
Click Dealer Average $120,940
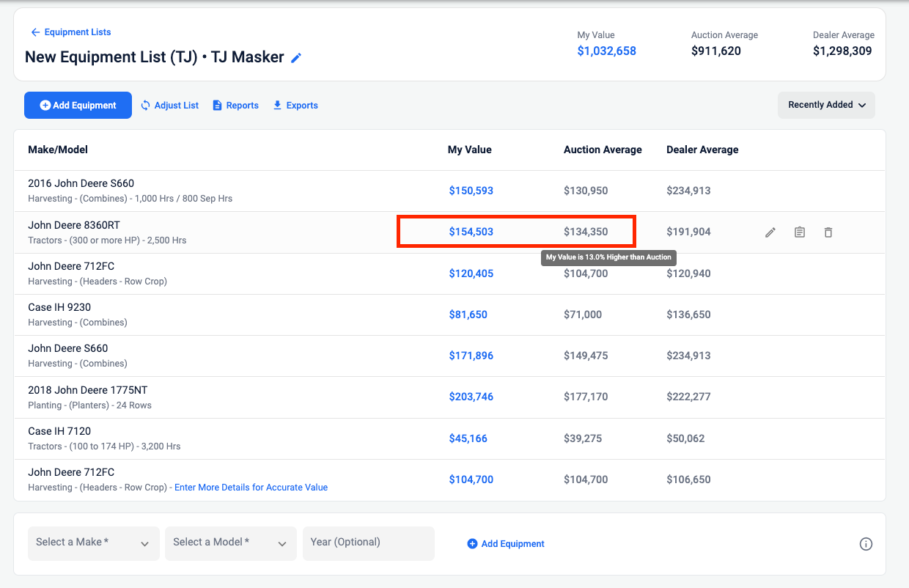(688, 273)
